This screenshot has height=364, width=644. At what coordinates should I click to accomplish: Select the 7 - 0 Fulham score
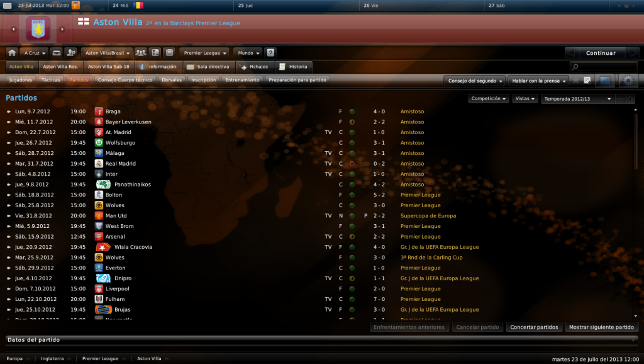coord(379,299)
